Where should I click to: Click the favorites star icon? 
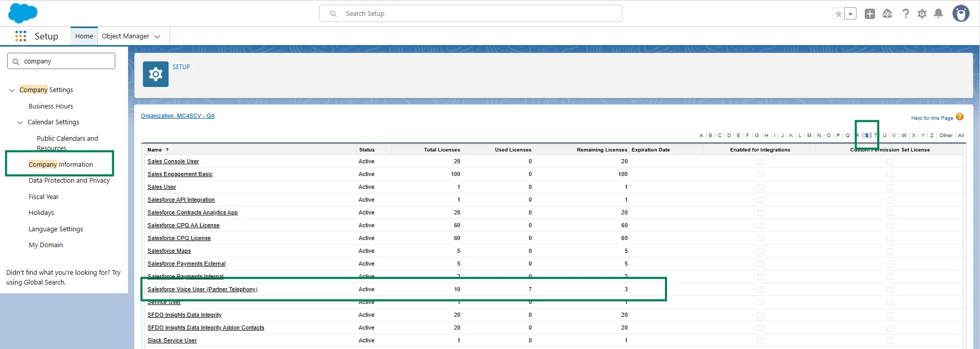click(x=838, y=14)
